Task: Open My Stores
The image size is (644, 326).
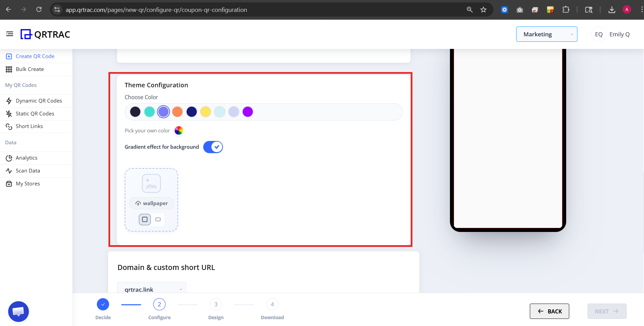Action: pyautogui.click(x=28, y=183)
